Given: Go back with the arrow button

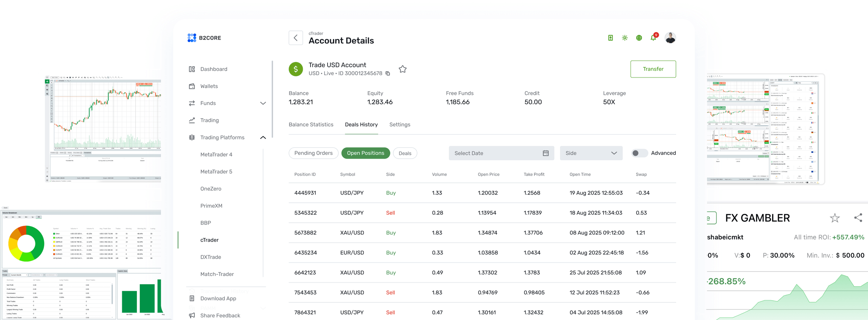Looking at the screenshot, I should (296, 38).
